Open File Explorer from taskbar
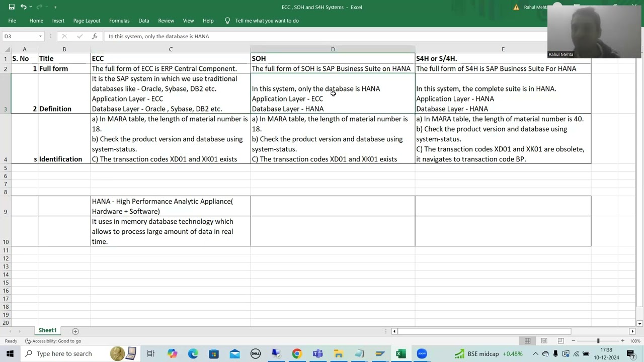This screenshot has width=644, height=362. click(339, 353)
